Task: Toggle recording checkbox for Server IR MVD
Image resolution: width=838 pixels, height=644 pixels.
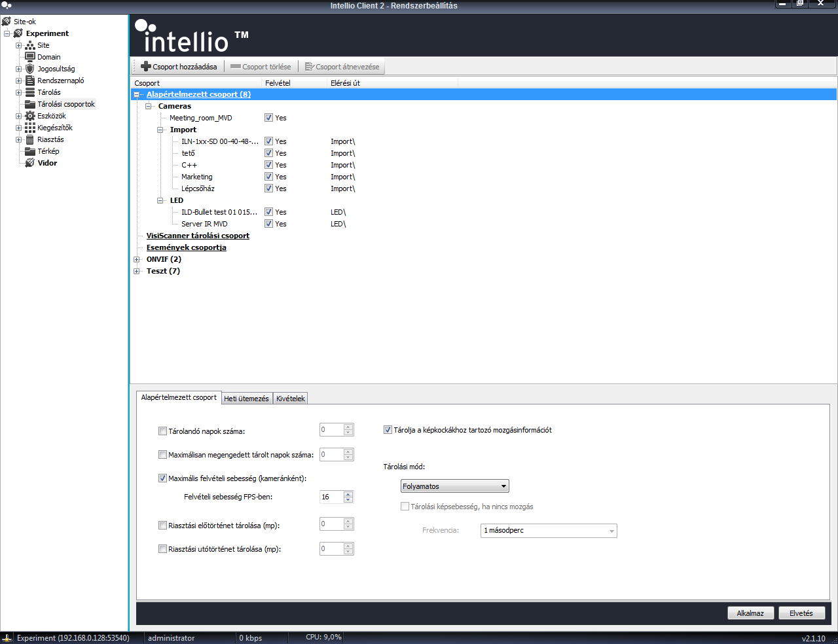Action: click(x=268, y=224)
